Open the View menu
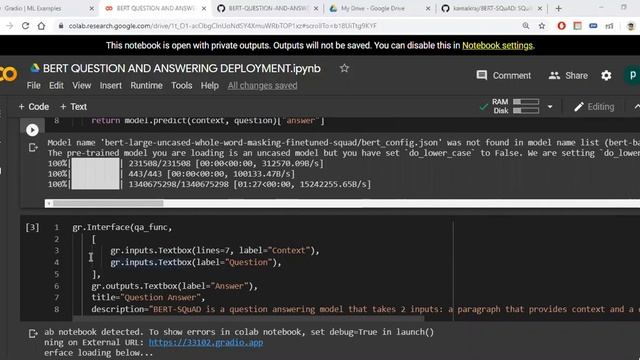 click(82, 85)
